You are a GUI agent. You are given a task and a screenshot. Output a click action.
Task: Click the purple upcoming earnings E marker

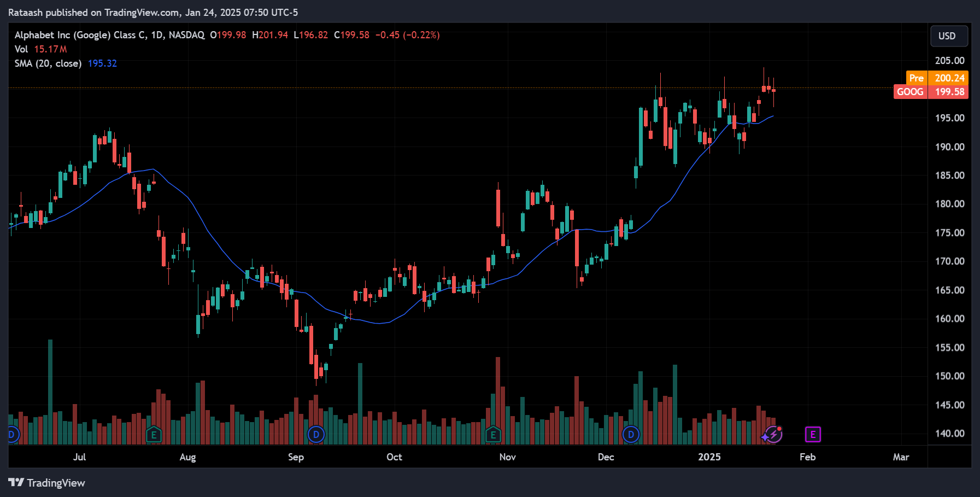(813, 435)
